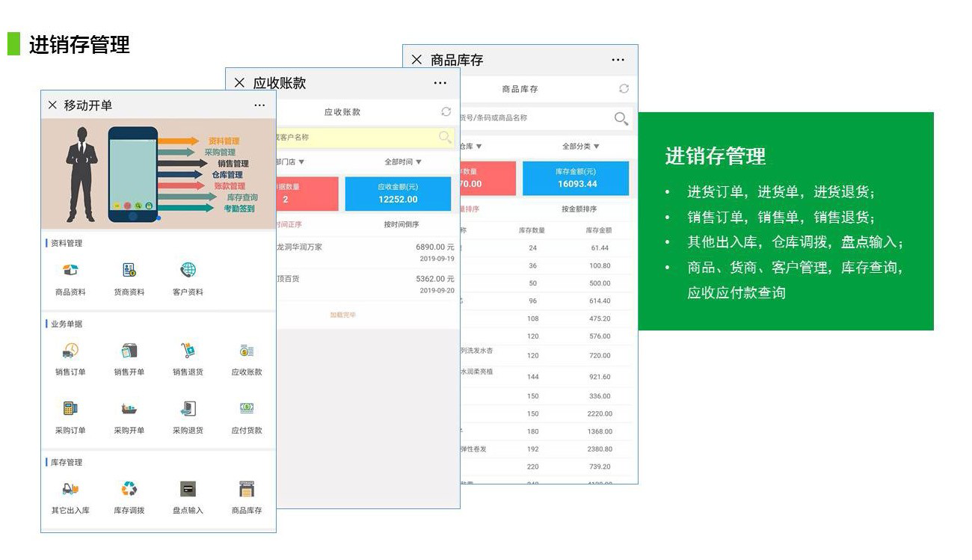The width and height of the screenshot is (972, 560).
Task: Select 按金额排序 tab in 商品库存
Action: click(579, 209)
